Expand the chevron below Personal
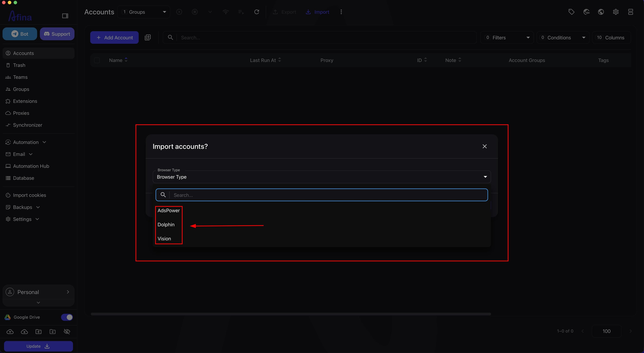 (x=38, y=303)
